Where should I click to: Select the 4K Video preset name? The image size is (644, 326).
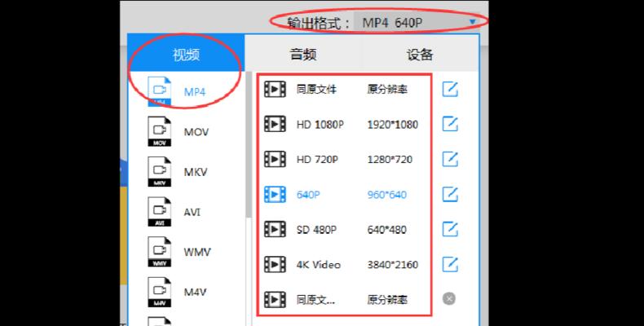coord(318,265)
